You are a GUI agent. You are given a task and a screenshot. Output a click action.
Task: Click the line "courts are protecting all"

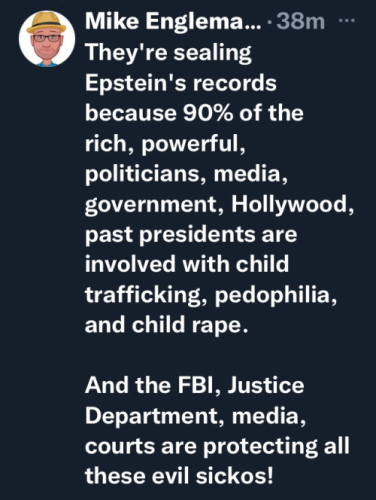[x=217, y=446]
